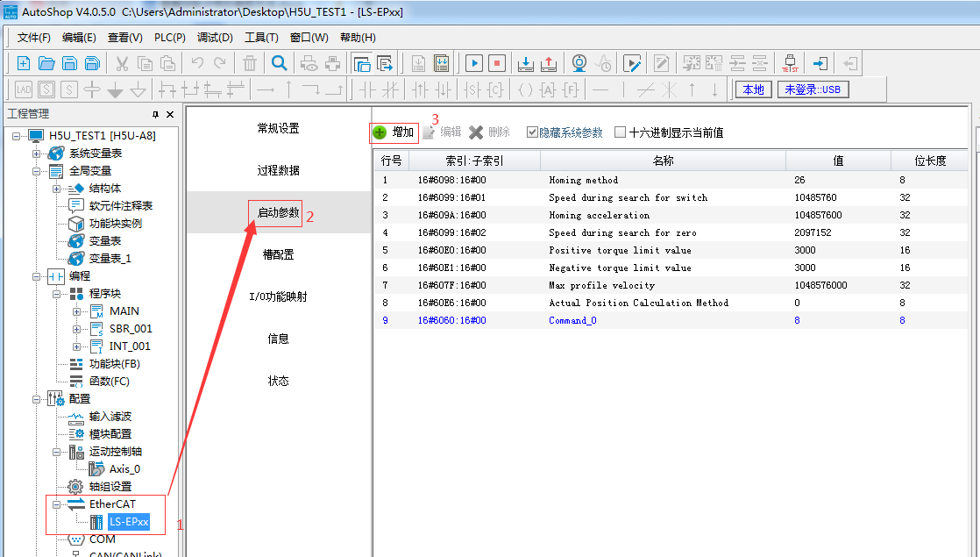Click the Run PLC play icon

click(473, 63)
